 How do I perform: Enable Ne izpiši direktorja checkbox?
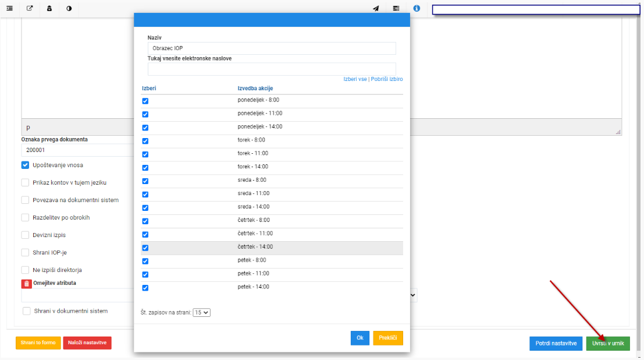pyautogui.click(x=26, y=270)
